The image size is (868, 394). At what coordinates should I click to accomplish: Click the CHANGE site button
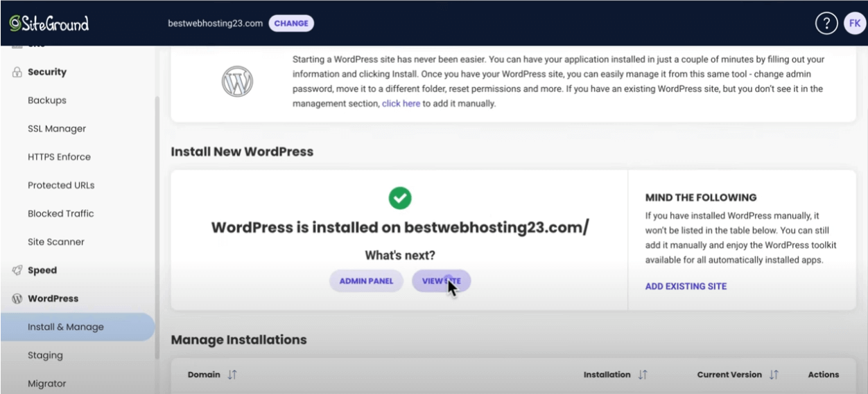(x=291, y=24)
